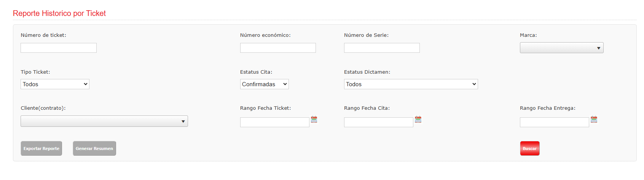The width and height of the screenshot is (644, 180).
Task: Open the Cliente(contrato) dropdown
Action: click(104, 121)
